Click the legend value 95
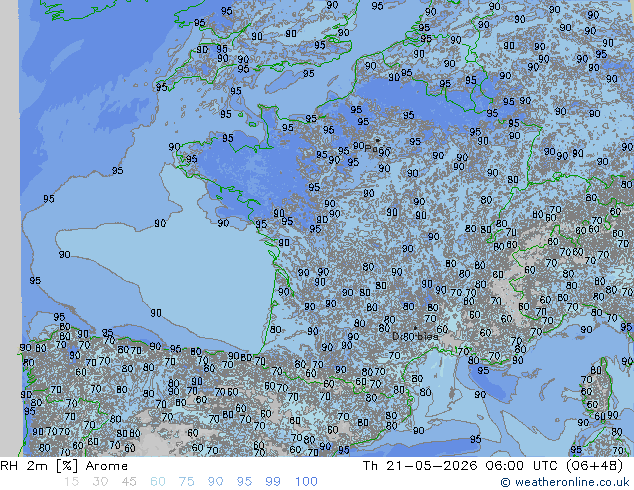This screenshot has width=634, height=490. click(244, 482)
